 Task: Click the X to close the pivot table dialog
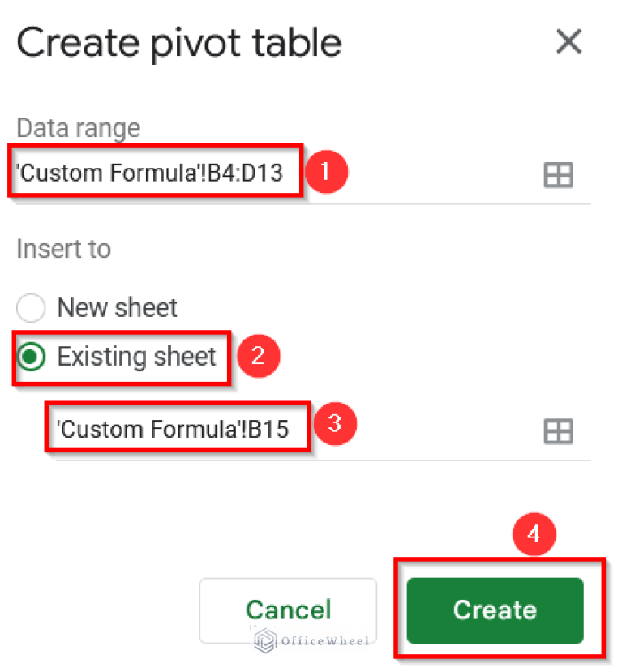[x=568, y=42]
